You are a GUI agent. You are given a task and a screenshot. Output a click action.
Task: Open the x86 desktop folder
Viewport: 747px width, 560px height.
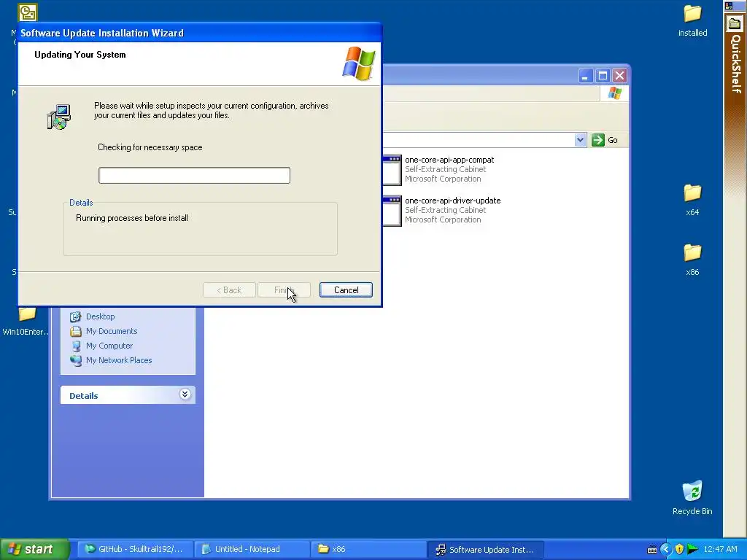(692, 260)
